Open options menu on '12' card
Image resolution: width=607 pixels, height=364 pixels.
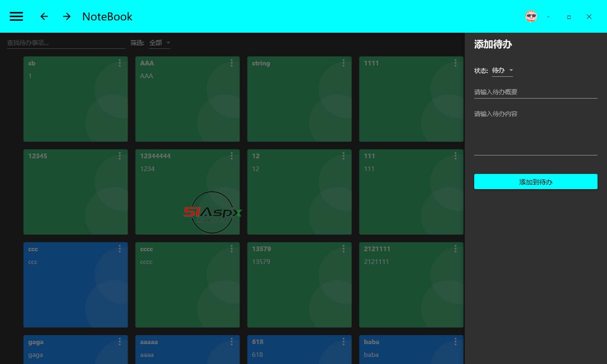343,156
